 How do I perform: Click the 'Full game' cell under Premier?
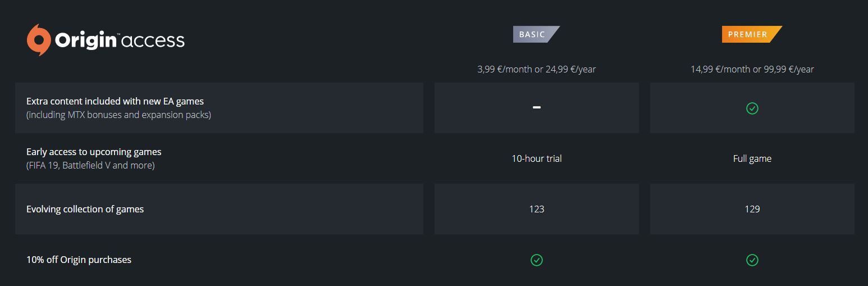(x=752, y=158)
